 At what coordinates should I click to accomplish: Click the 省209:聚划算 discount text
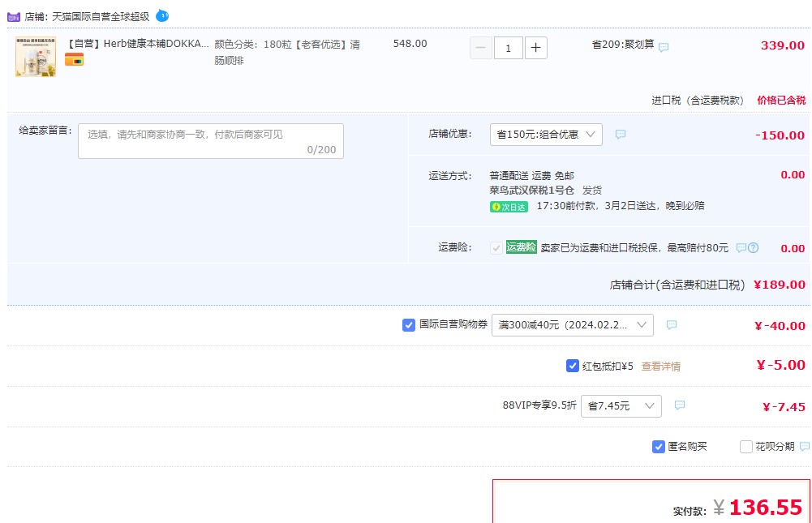[x=623, y=45]
